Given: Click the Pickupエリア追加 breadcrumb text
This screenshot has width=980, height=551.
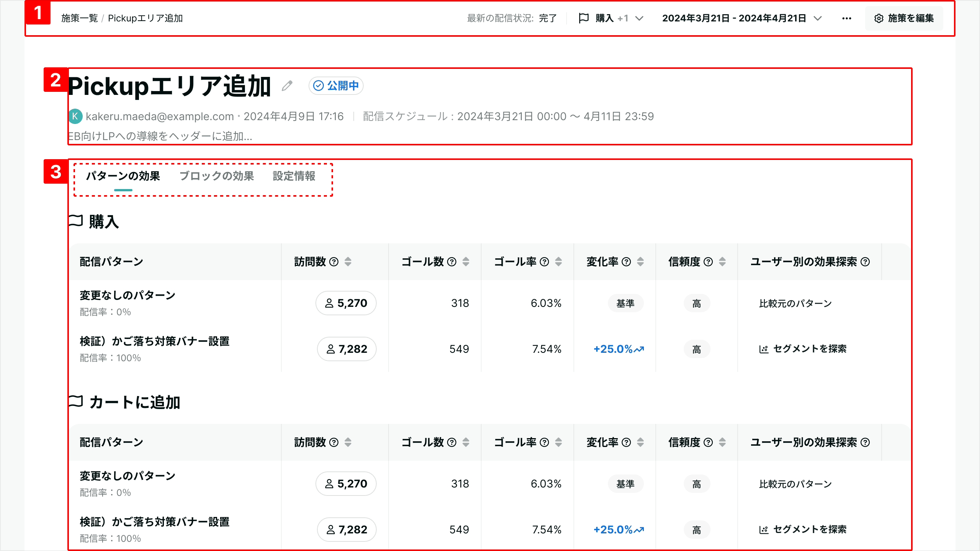Looking at the screenshot, I should pos(145,18).
